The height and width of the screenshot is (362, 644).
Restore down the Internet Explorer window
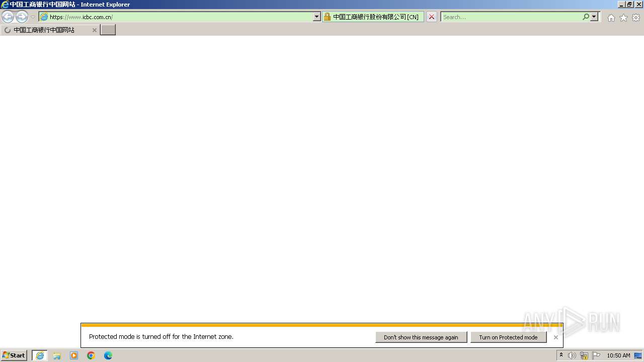[630, 5]
